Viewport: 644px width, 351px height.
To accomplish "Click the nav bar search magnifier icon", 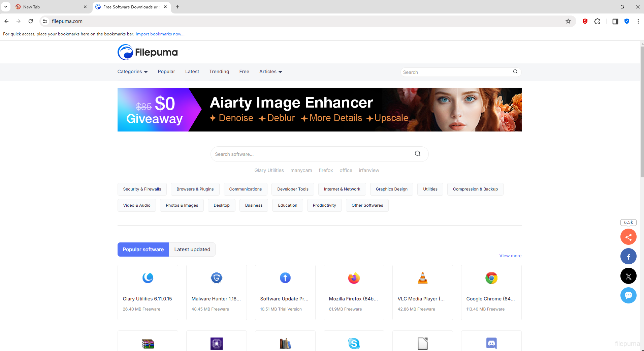I will click(x=515, y=72).
